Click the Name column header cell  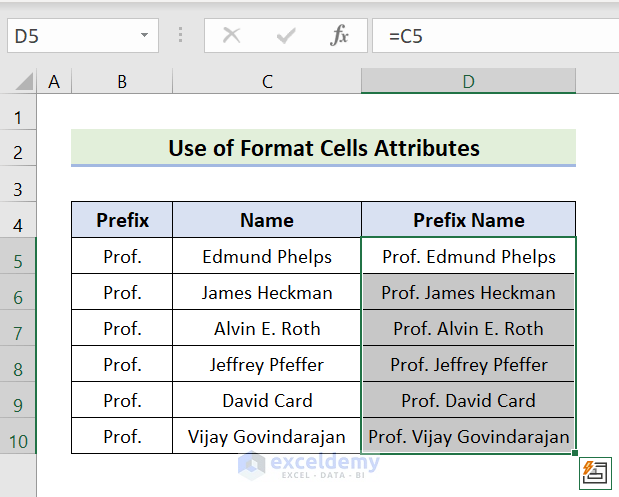pyautogui.click(x=267, y=220)
